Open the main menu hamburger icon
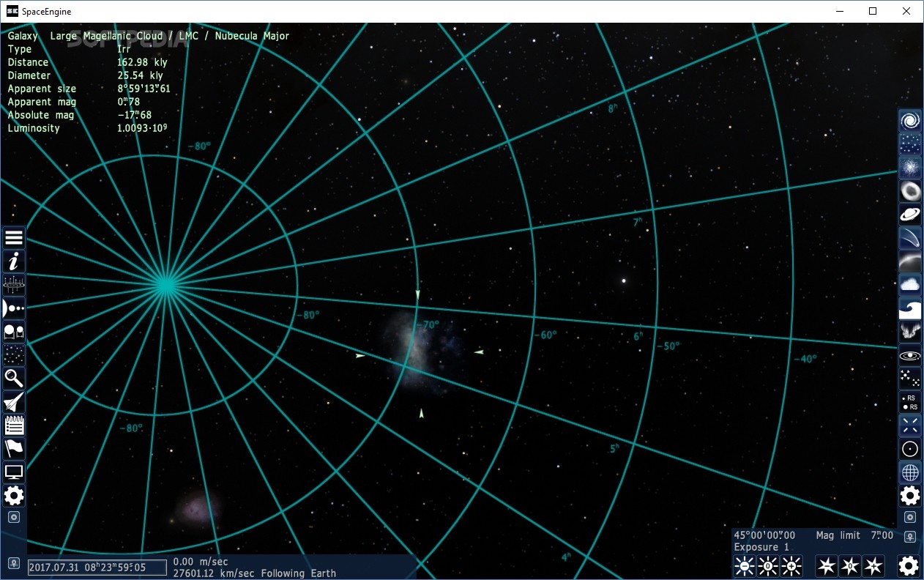 14,238
